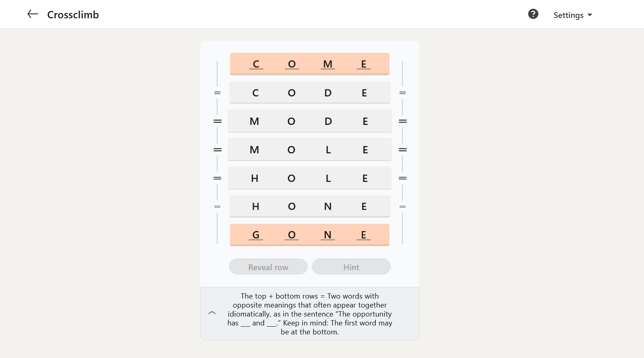
Task: Click the left drag handle of HOLE row
Action: 217,178
